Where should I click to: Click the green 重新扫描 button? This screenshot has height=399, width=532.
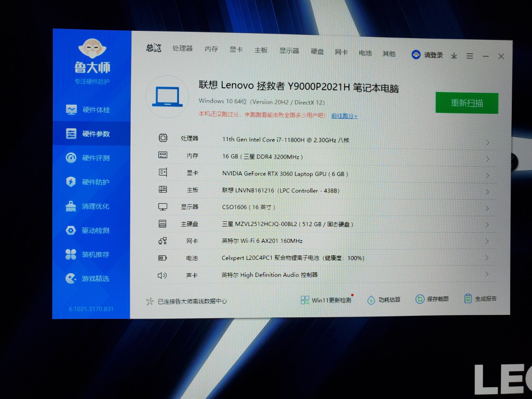467,103
